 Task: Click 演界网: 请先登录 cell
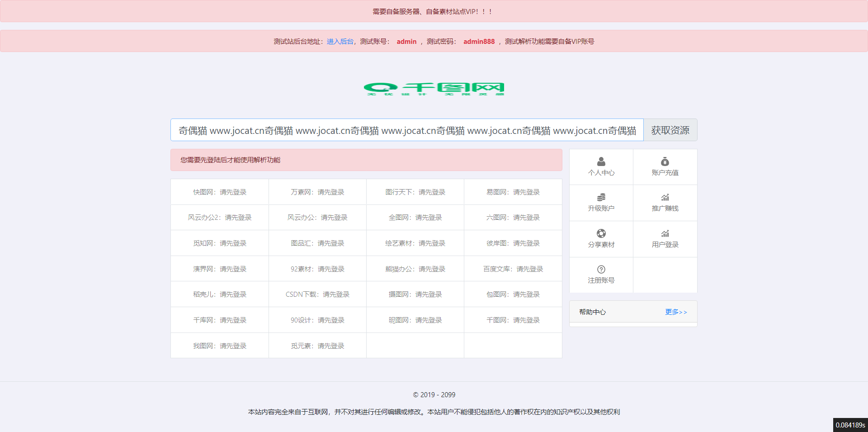[x=220, y=269]
